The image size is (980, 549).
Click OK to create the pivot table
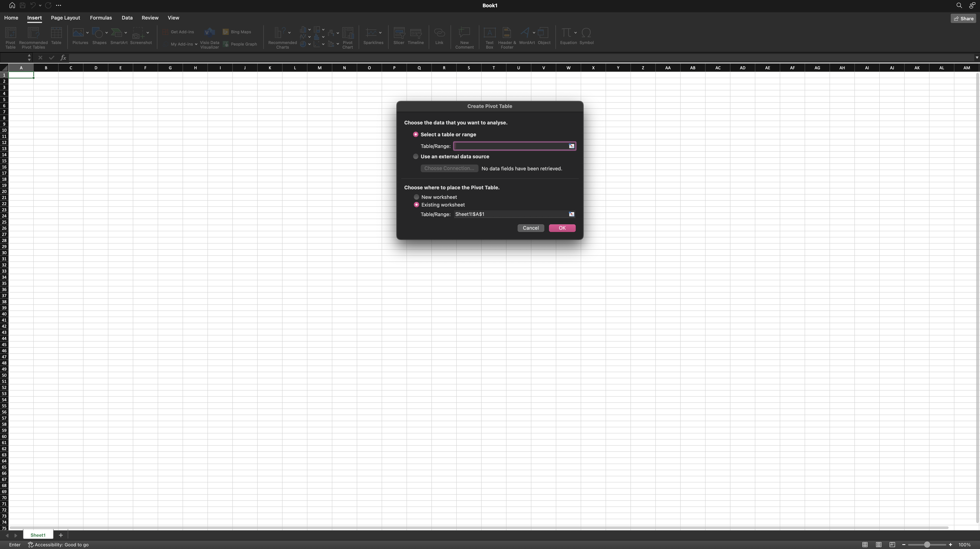tap(562, 228)
